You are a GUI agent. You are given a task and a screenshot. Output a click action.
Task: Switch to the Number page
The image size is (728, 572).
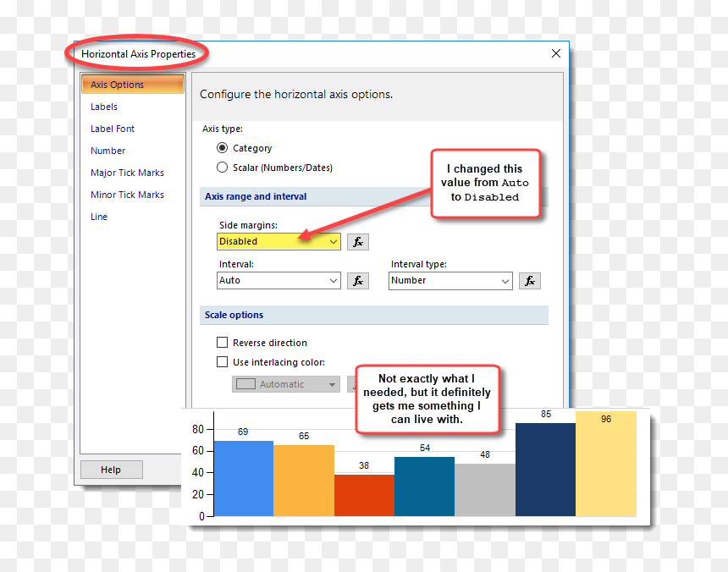[108, 151]
